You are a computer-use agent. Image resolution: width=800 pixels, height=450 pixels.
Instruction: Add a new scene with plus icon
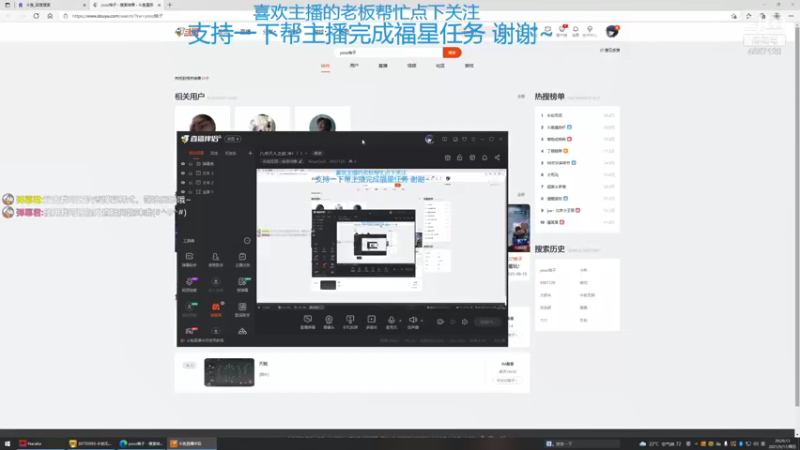coord(250,153)
